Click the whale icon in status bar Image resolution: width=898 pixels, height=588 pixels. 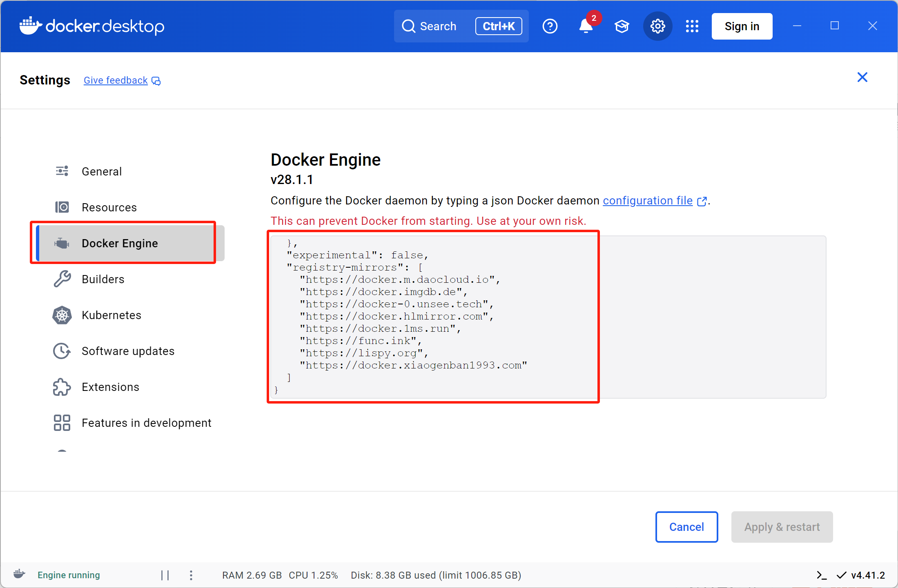point(19,575)
